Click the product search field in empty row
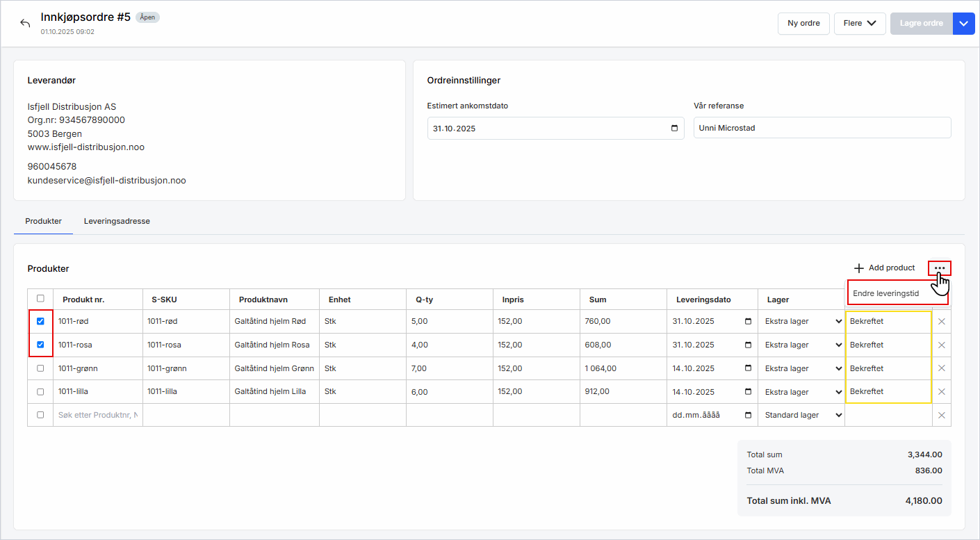The image size is (980, 540). [97, 415]
